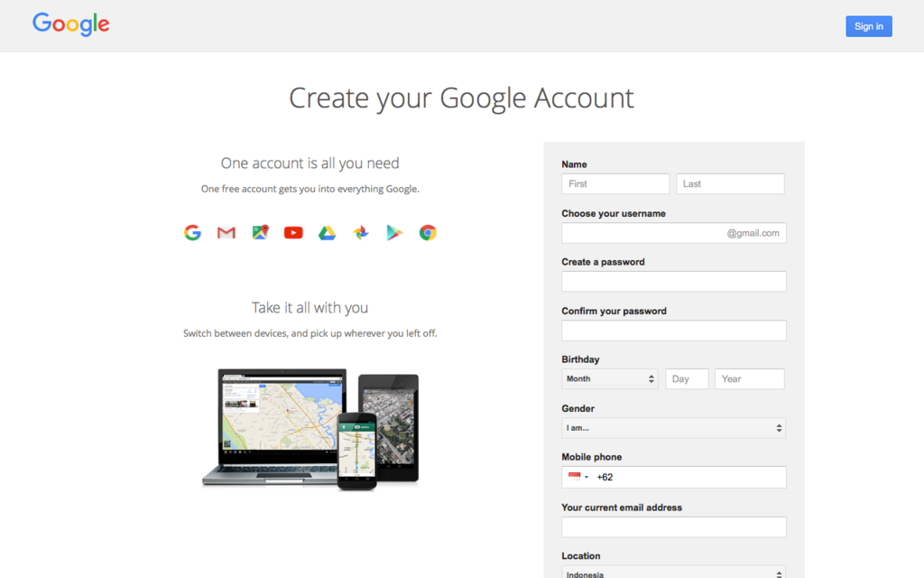Open the Gender 'I am...' dropdown
This screenshot has width=924, height=578.
point(673,428)
